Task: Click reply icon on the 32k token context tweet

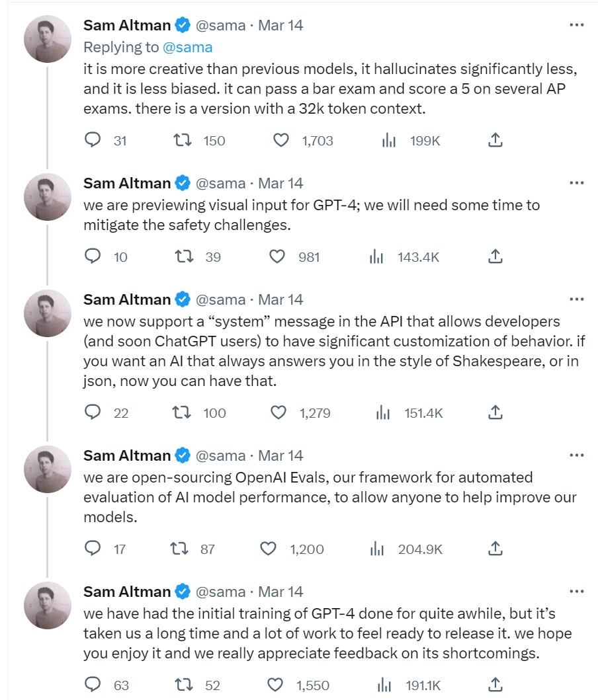Action: [93, 140]
